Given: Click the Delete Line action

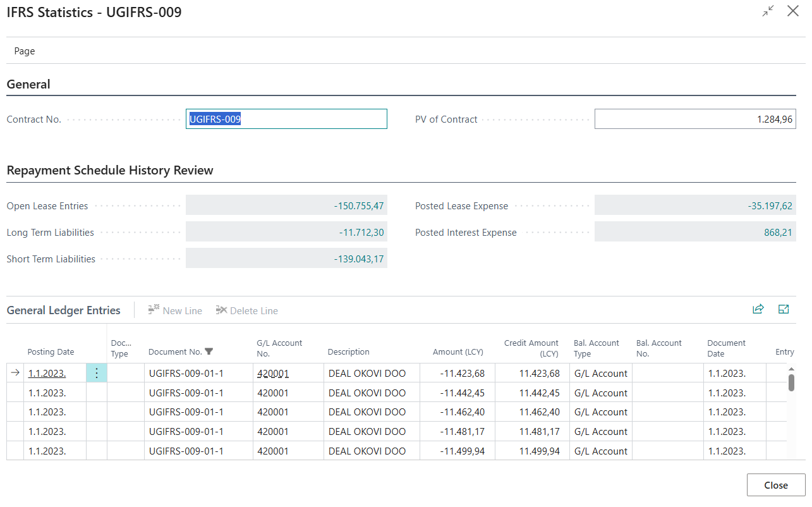Looking at the screenshot, I should coord(246,310).
